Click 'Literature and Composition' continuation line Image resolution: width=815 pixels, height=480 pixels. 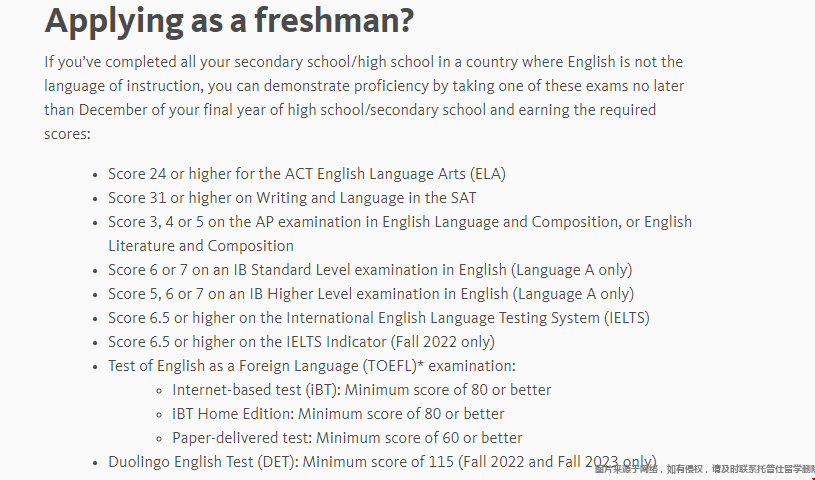point(201,246)
